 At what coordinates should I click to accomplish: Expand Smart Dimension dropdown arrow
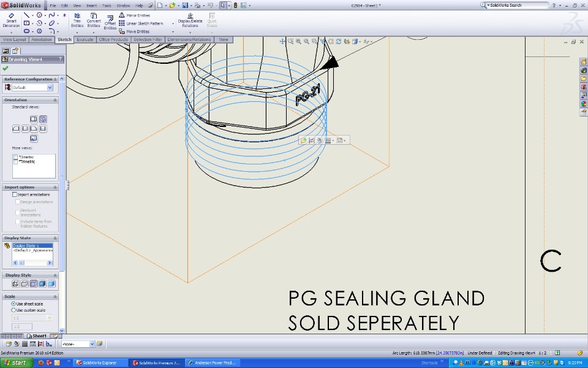pyautogui.click(x=11, y=33)
